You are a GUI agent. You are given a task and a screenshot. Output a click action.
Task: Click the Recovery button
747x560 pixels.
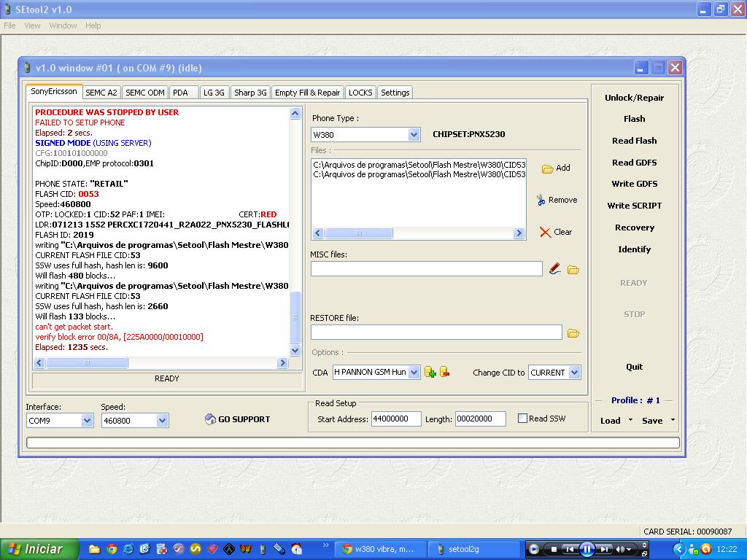pyautogui.click(x=634, y=227)
